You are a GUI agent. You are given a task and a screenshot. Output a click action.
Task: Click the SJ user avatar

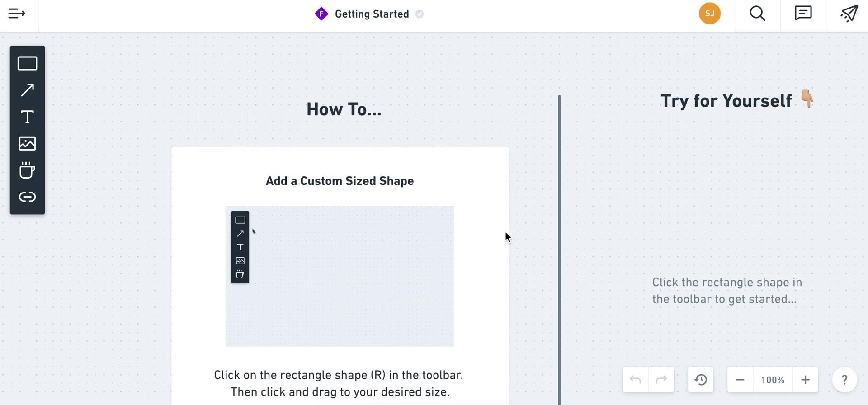tap(710, 14)
